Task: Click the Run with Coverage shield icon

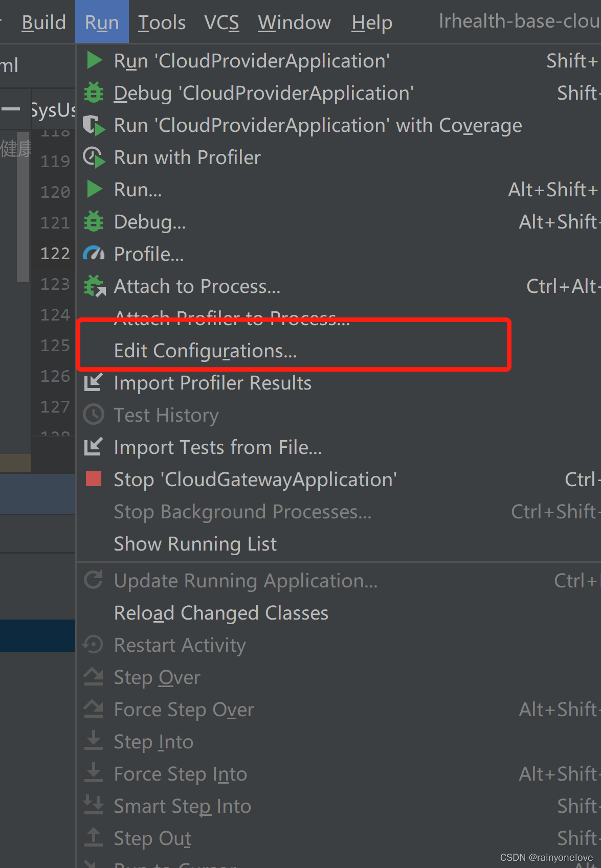Action: tap(94, 125)
